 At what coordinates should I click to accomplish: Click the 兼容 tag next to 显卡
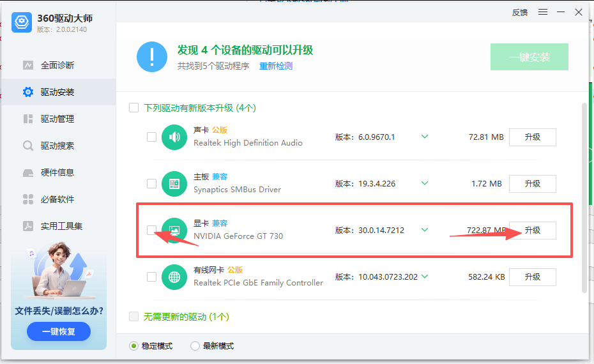(220, 223)
